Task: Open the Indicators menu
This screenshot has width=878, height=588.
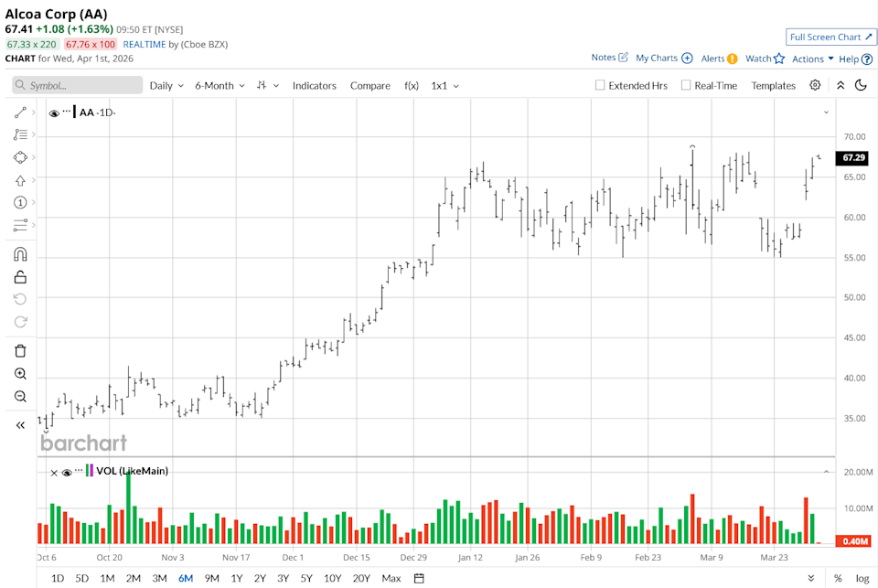Action: [315, 85]
